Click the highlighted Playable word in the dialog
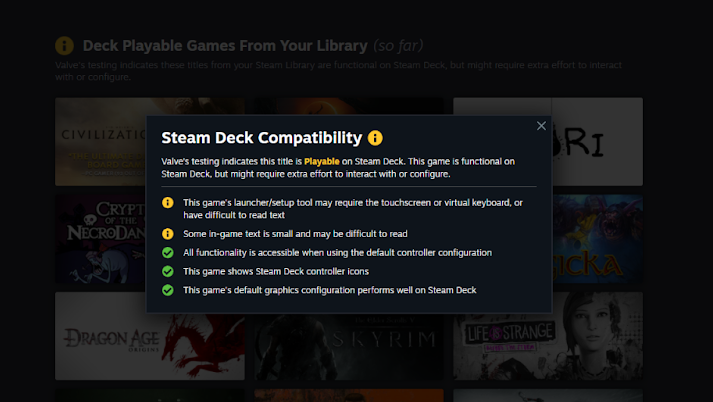 (321, 161)
